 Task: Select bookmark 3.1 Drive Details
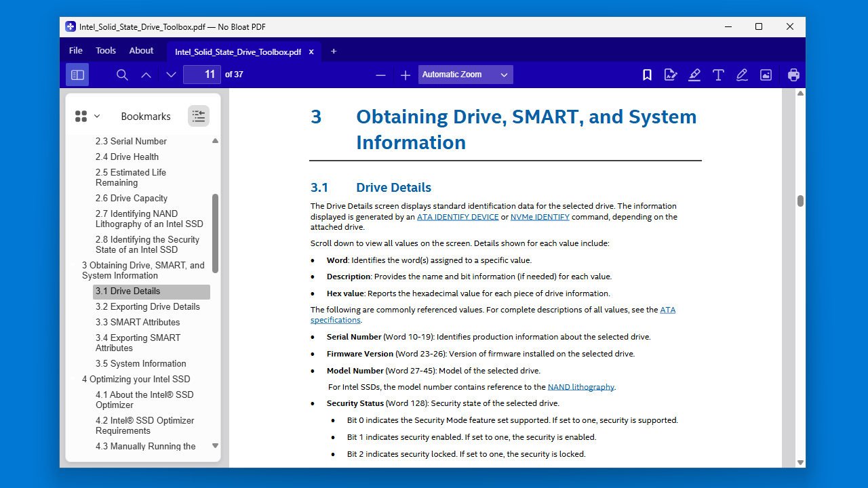point(151,291)
